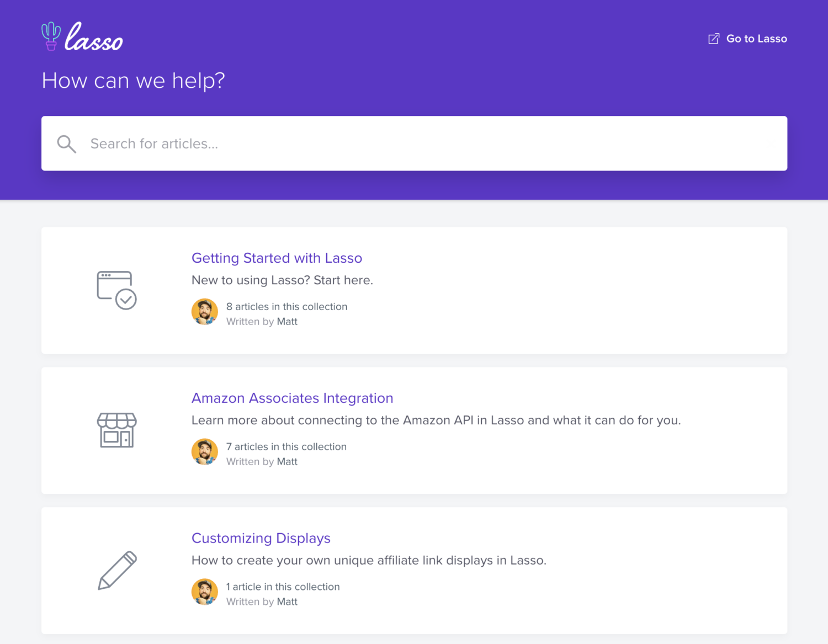This screenshot has height=644, width=828.
Task: Click the storefront icon for Amazon Associates Integration
Action: click(116, 430)
